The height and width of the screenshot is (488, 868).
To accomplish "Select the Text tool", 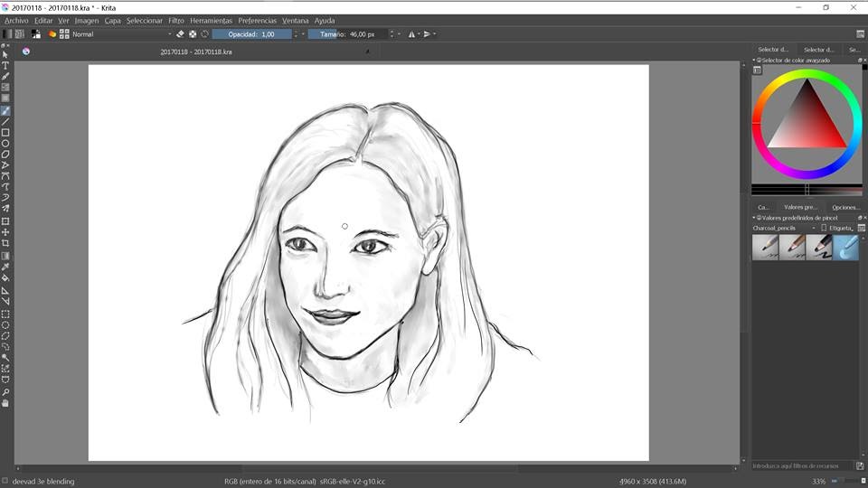I will (5, 66).
